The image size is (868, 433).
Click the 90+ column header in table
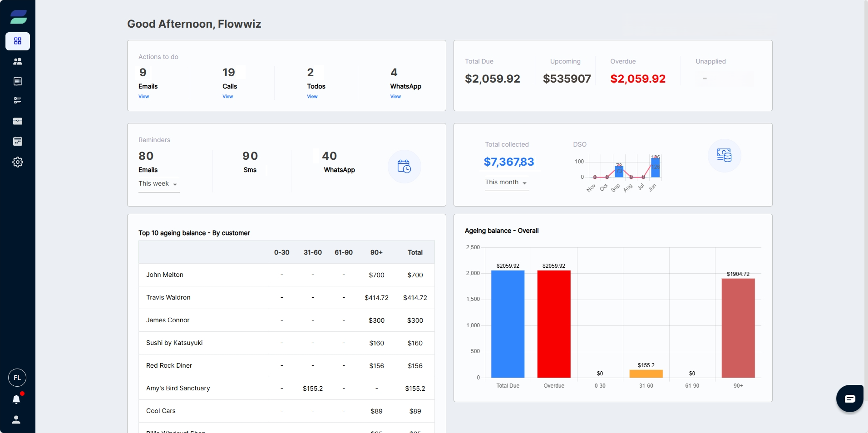[x=376, y=252]
